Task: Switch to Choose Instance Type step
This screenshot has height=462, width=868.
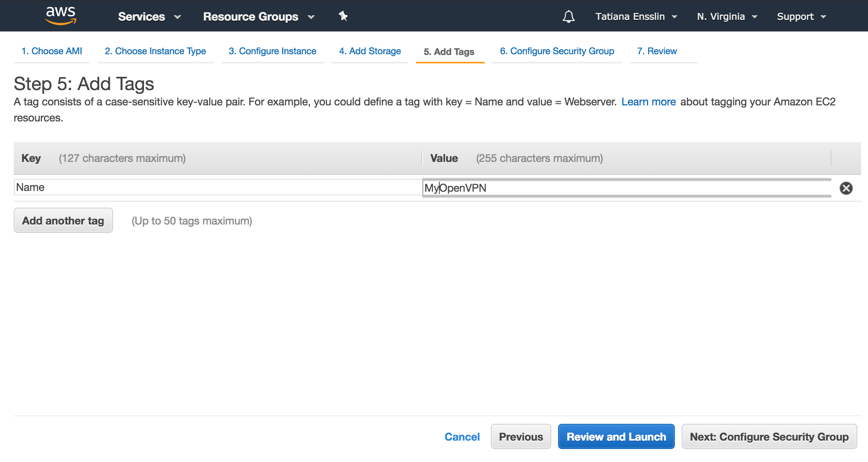Action: coord(155,51)
